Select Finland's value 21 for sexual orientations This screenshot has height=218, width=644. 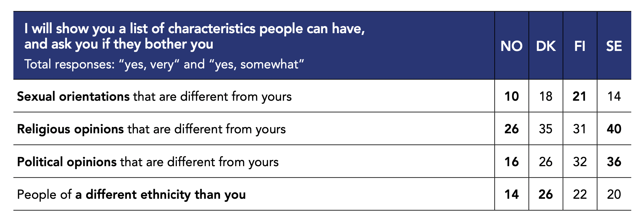579,97
